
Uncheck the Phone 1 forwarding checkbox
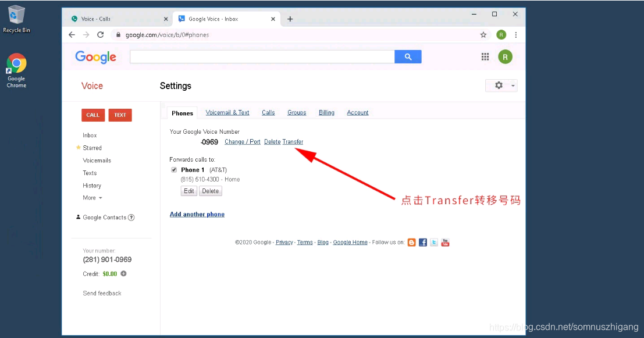pyautogui.click(x=174, y=170)
